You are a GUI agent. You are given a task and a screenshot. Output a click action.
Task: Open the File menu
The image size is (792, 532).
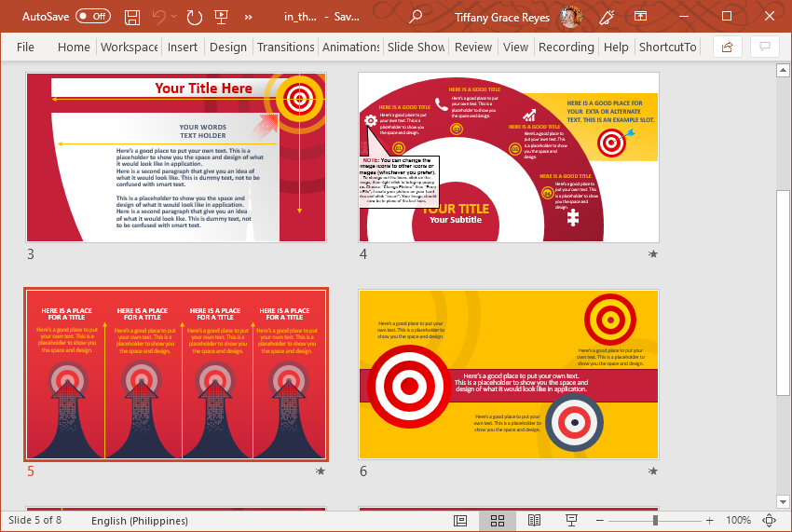25,47
